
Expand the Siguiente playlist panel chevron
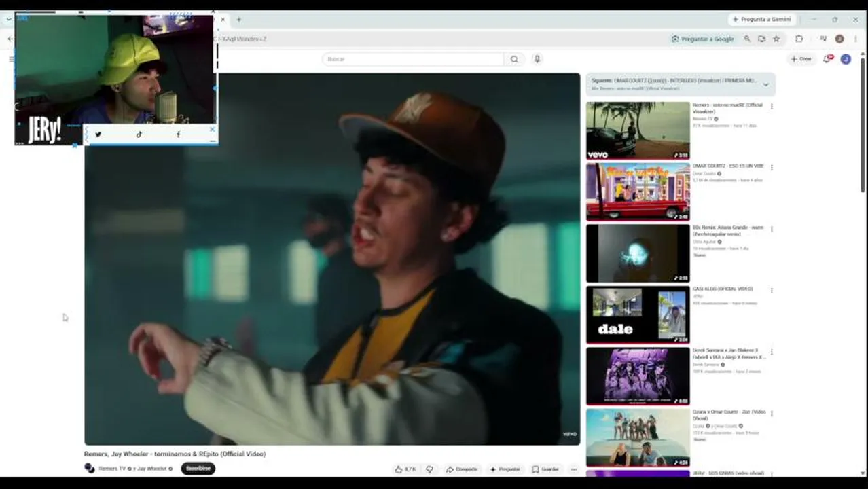[765, 85]
